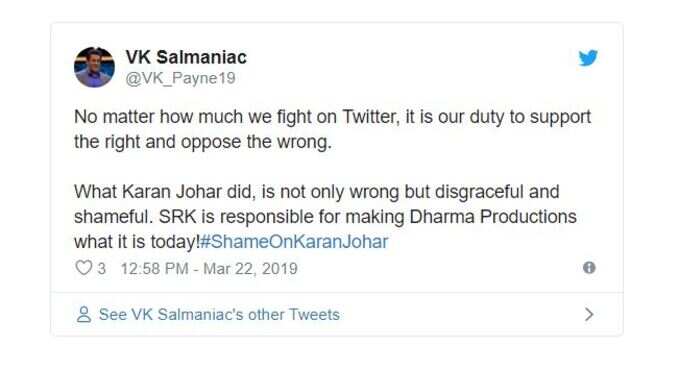The width and height of the screenshot is (680, 371).
Task: Follow the #ShameOnKaranJohar hashtag
Action: coord(294,242)
